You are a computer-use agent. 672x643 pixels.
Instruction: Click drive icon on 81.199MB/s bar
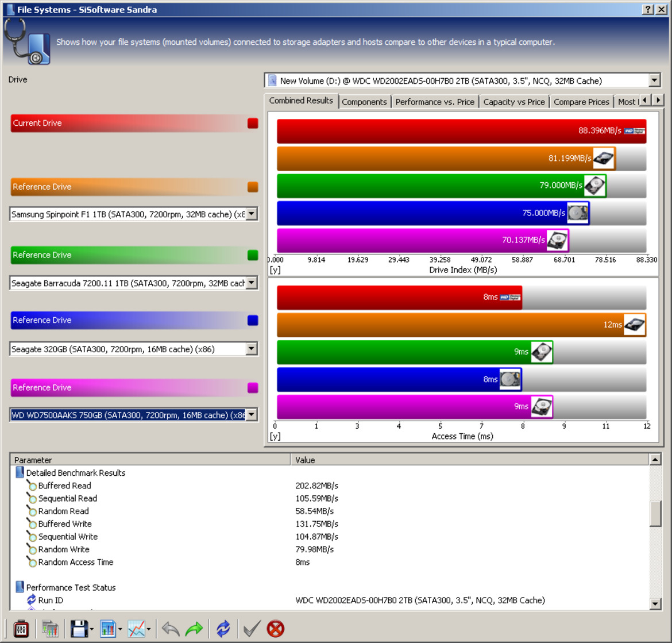point(604,158)
